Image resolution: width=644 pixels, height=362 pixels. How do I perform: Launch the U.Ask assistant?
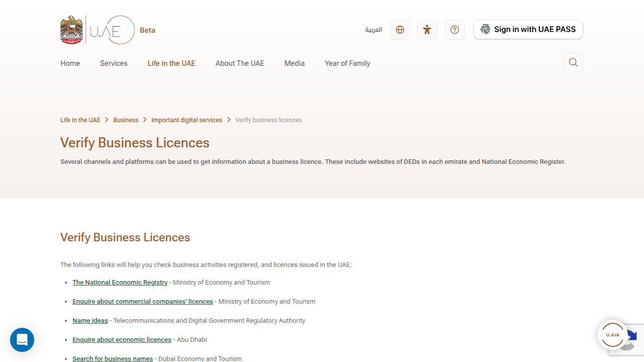coord(613,335)
